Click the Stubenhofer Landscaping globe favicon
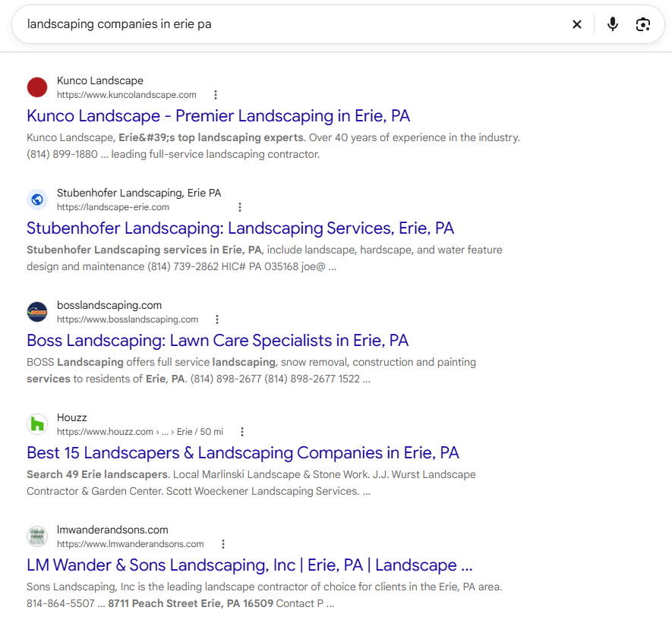This screenshot has width=672, height=623. click(x=37, y=200)
